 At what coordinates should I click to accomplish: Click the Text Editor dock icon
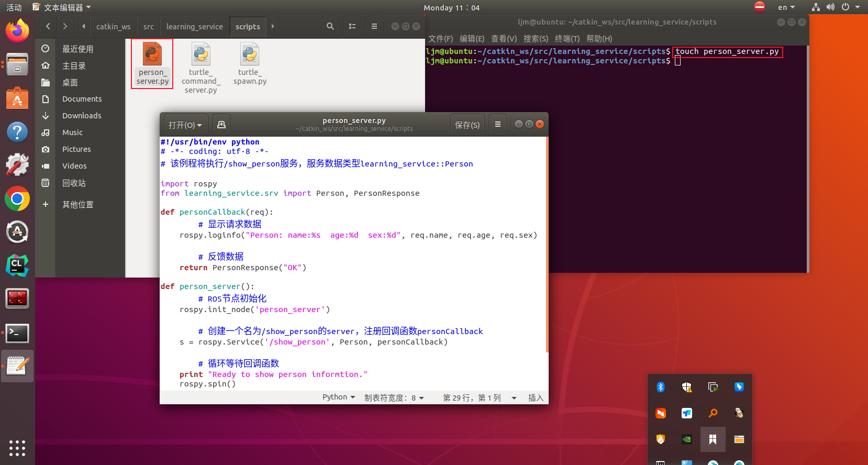click(x=17, y=366)
